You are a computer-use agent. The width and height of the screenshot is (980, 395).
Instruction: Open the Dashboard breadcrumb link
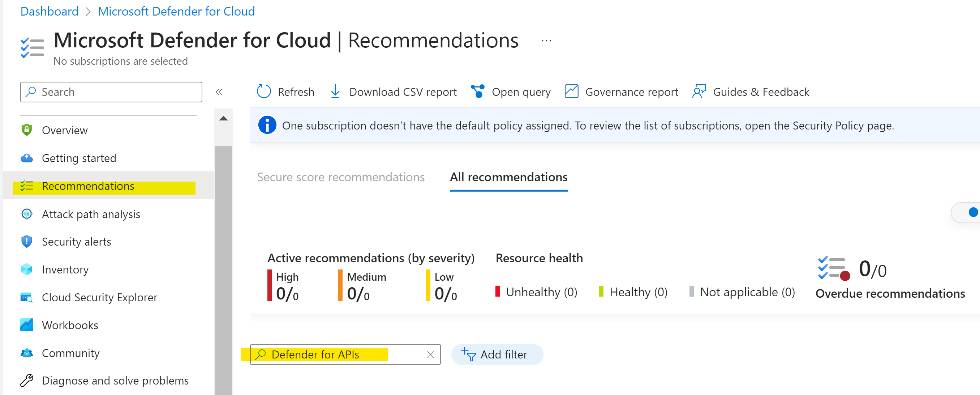[50, 12]
